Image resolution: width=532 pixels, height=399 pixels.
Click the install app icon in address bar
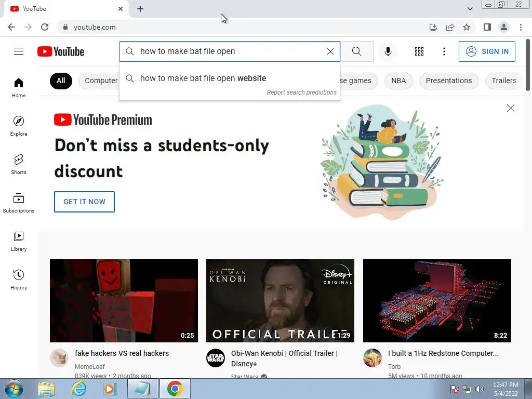point(433,27)
